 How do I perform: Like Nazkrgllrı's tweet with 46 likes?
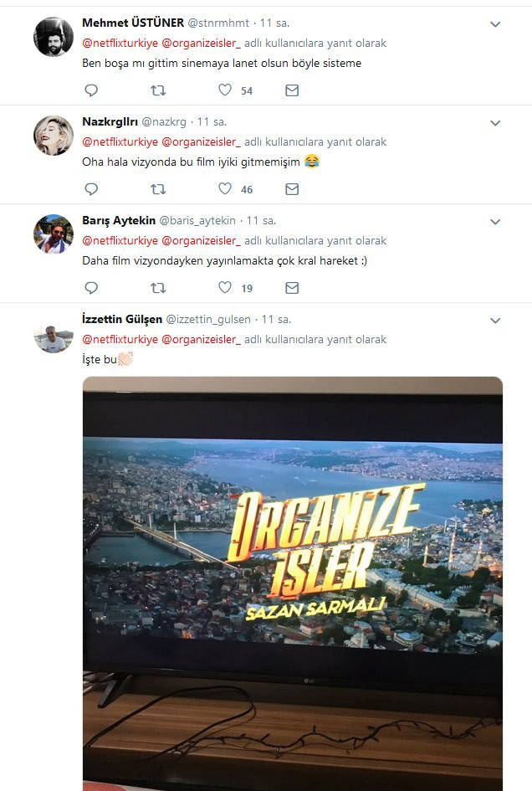click(x=225, y=189)
